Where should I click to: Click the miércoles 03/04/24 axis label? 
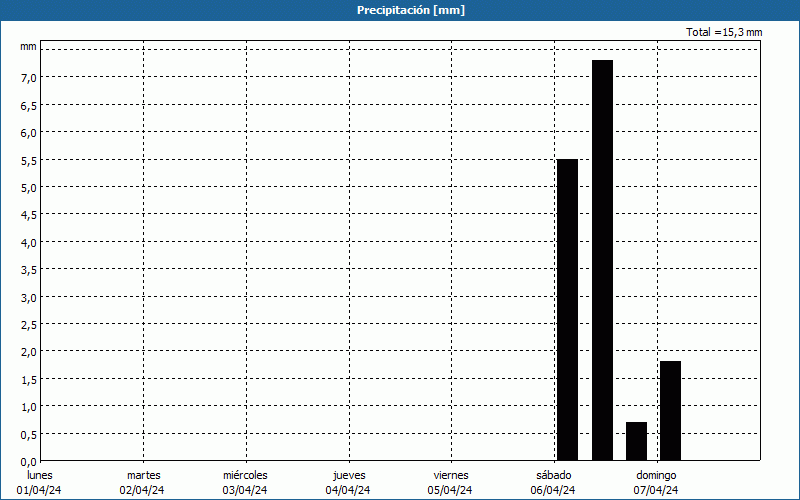click(x=245, y=483)
